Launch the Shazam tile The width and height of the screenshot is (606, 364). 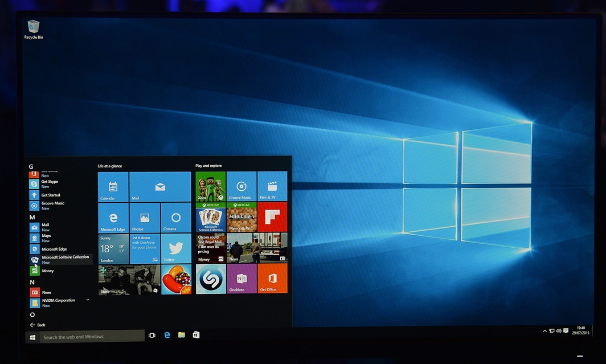[x=210, y=279]
